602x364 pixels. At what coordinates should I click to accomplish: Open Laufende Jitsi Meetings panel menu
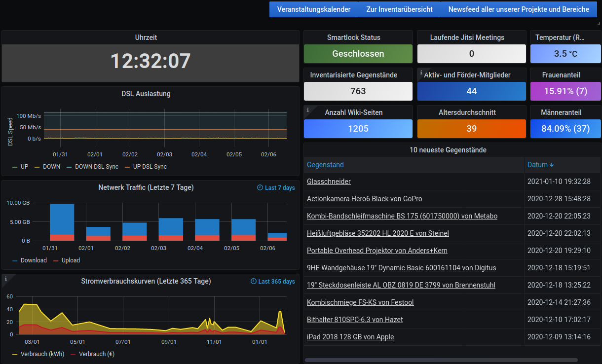tap(467, 37)
